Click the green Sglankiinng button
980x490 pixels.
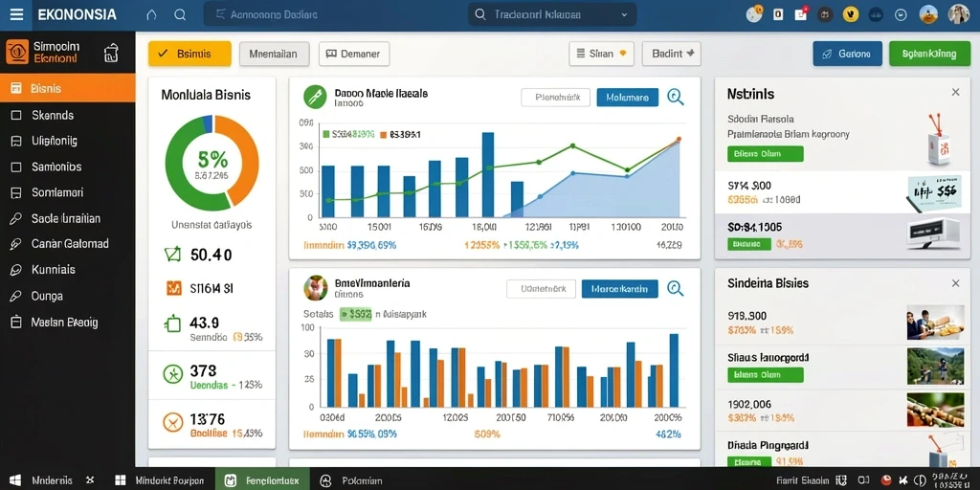(928, 54)
